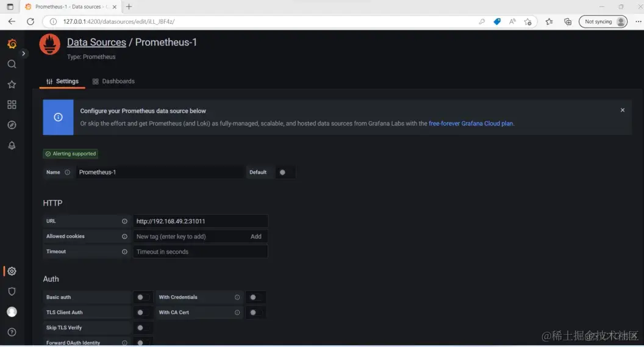Screen dimensions: 644x347
Task: Add this page to favorites star icon
Action: [x=528, y=21]
